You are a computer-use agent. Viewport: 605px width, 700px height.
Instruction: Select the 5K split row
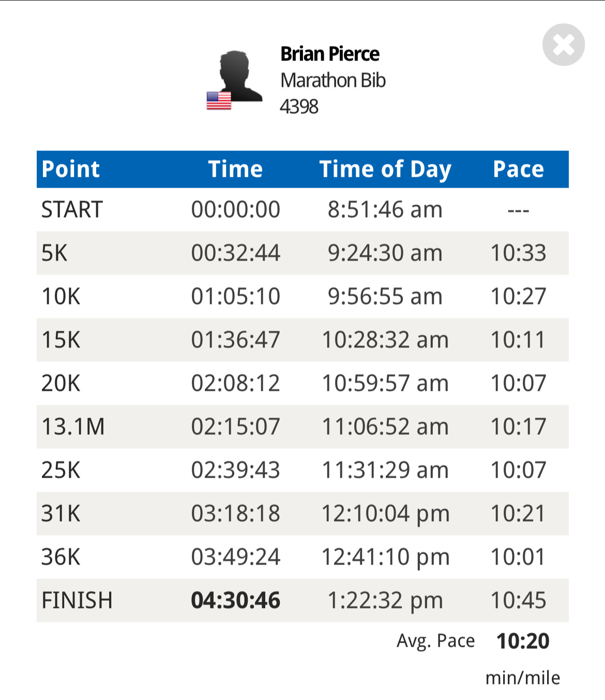[x=303, y=253]
